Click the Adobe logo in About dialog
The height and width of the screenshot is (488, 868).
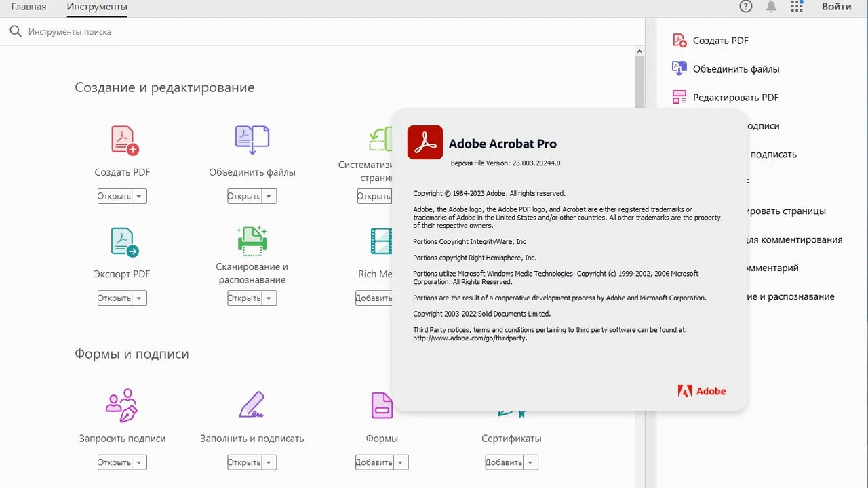[x=702, y=391]
